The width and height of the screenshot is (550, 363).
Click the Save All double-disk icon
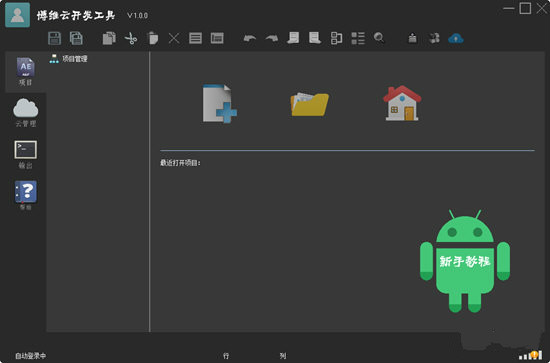76,38
